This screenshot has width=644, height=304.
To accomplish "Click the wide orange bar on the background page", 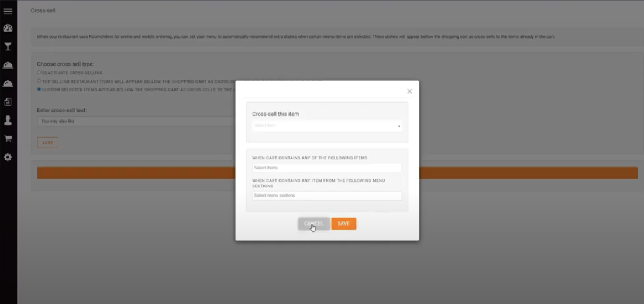I will tap(337, 173).
